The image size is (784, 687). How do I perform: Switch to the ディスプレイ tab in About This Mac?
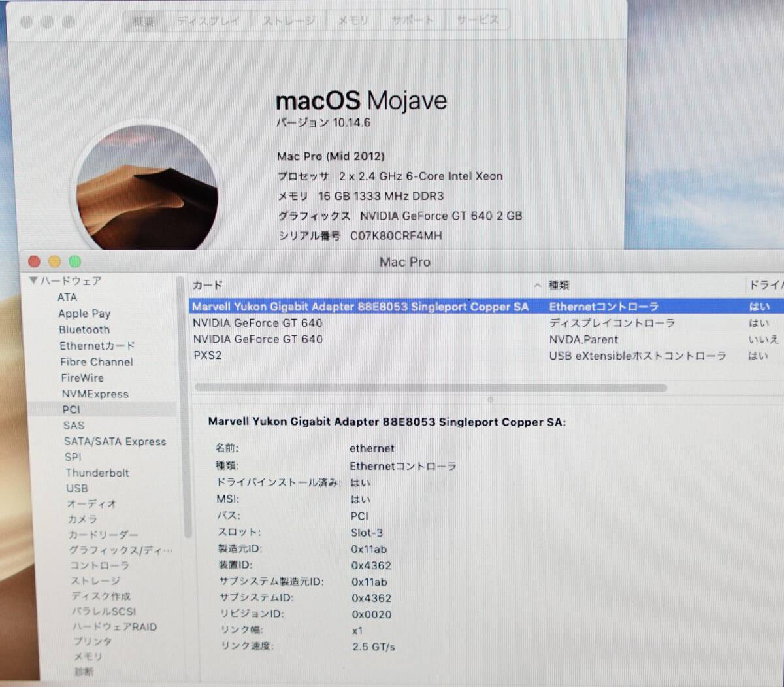coord(208,21)
